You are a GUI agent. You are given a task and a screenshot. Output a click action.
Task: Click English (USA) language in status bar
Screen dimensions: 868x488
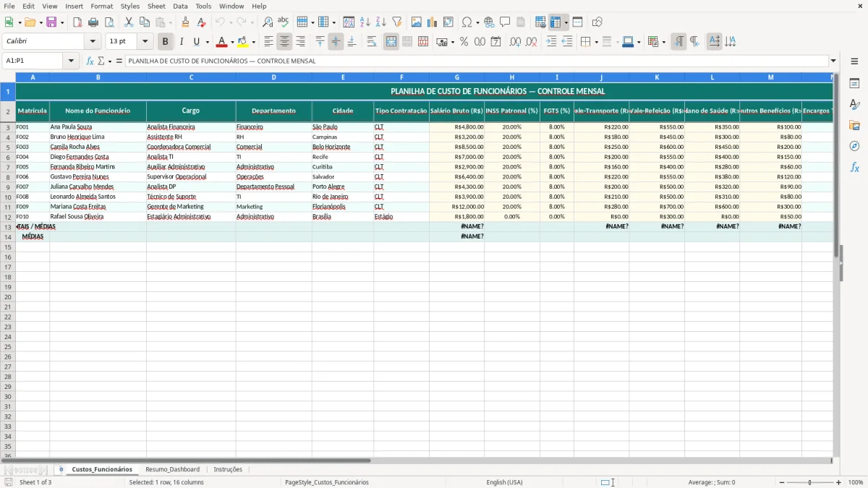pos(504,482)
